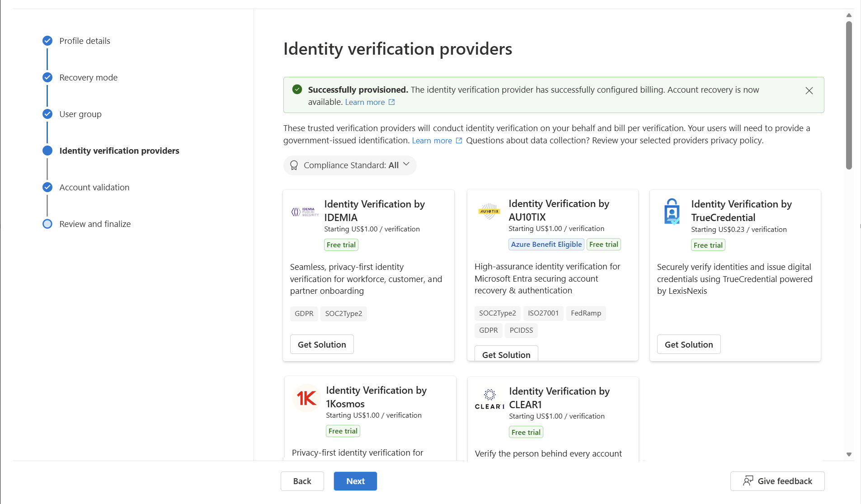Click the AU10TIX Free trial badge
The height and width of the screenshot is (504, 861).
tap(604, 245)
